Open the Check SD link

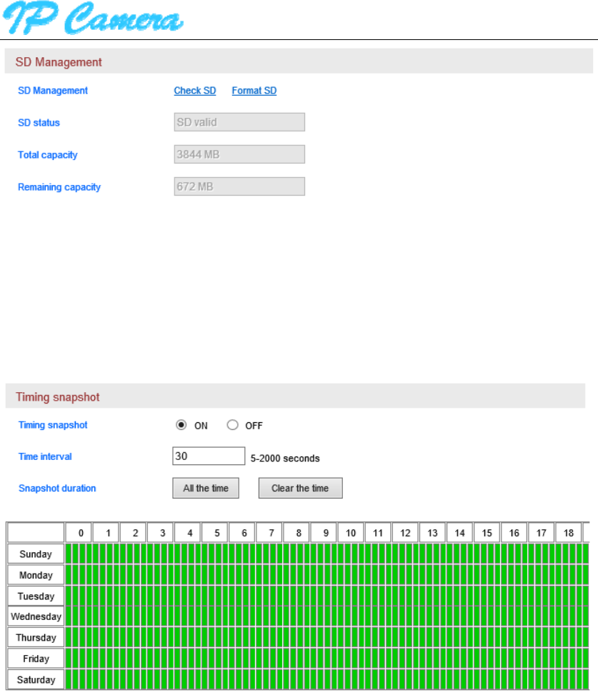(195, 91)
